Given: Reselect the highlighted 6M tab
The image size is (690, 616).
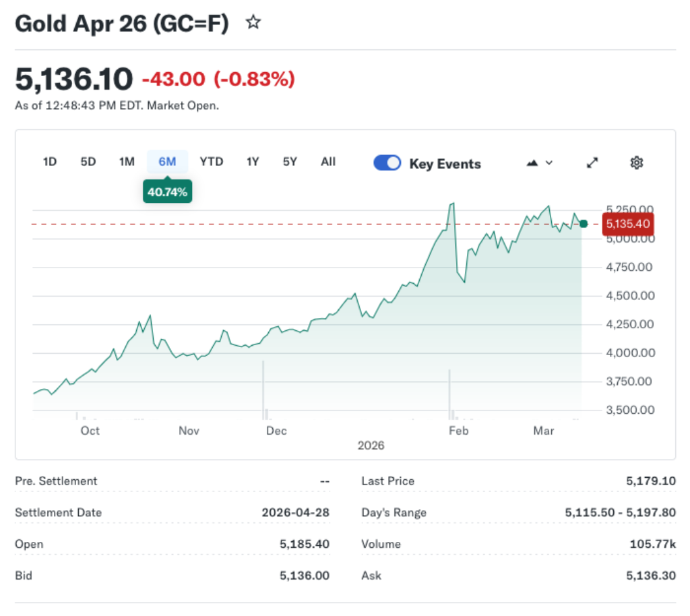Looking at the screenshot, I should point(167,162).
